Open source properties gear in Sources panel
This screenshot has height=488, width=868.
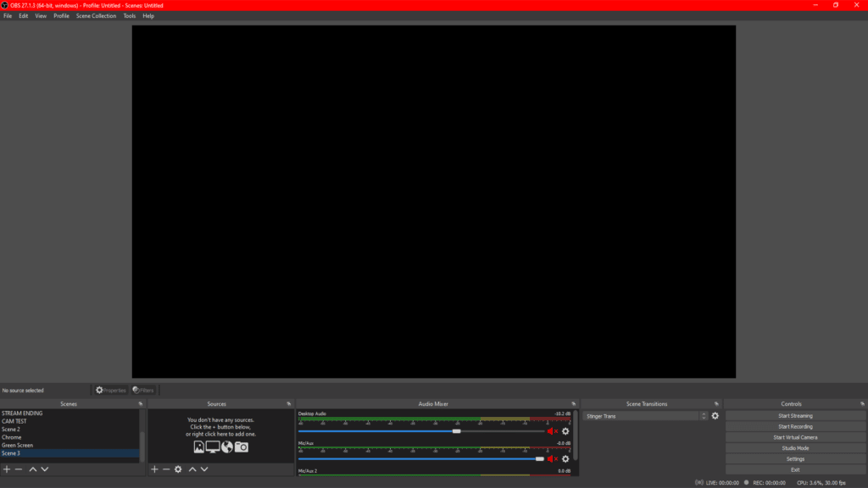tap(178, 469)
